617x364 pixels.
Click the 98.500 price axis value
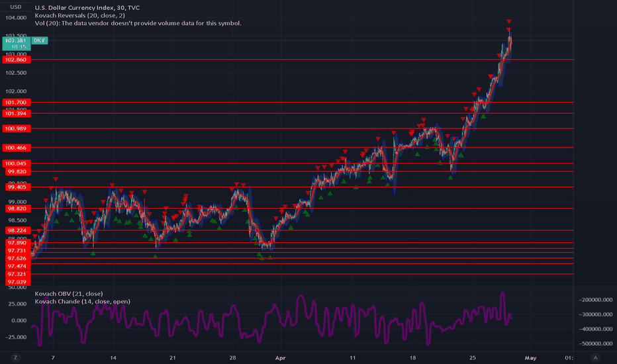point(18,220)
